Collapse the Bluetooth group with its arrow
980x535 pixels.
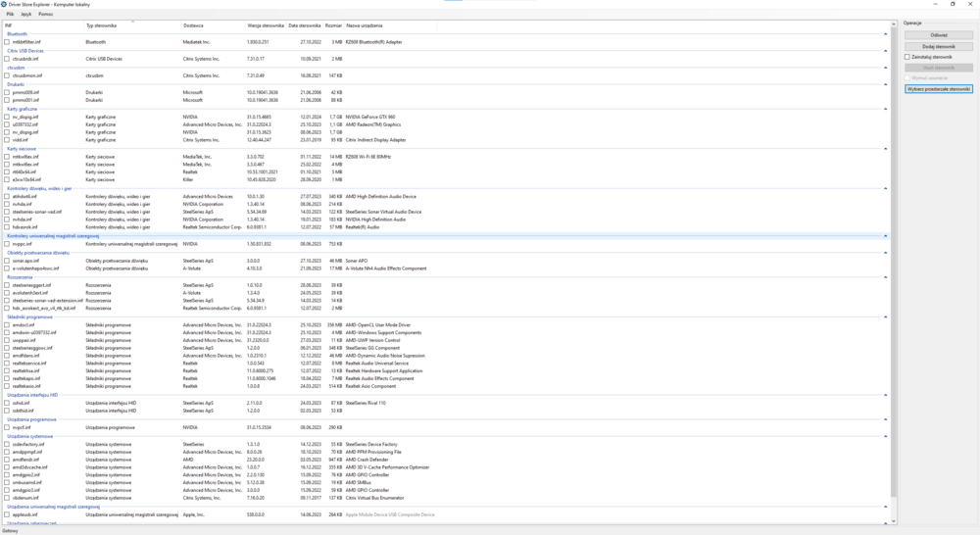point(885,33)
